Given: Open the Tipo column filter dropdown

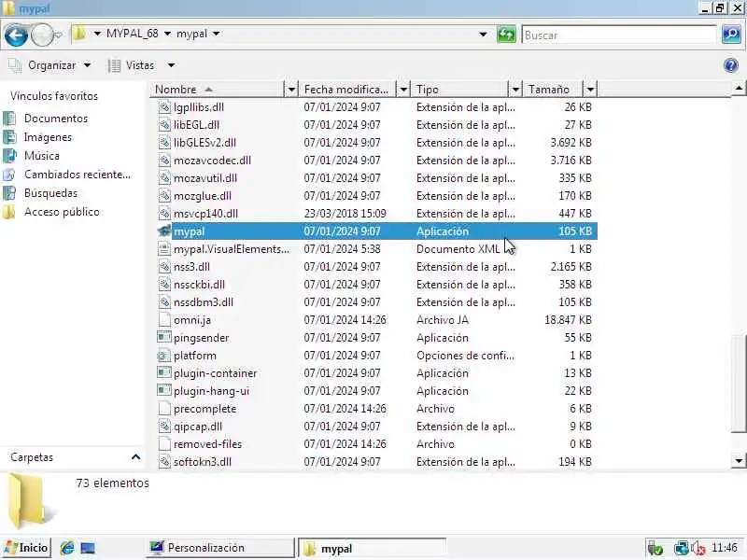Looking at the screenshot, I should pos(515,89).
